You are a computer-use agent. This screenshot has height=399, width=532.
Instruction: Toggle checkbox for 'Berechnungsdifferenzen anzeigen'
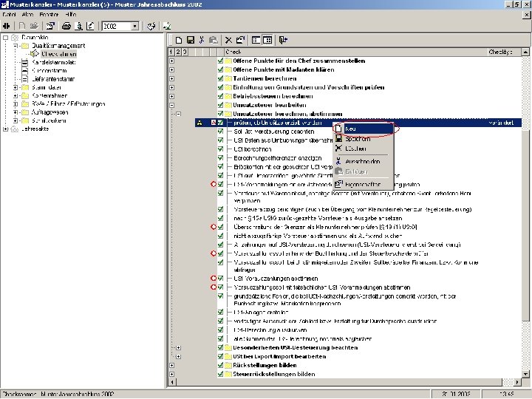[220, 158]
